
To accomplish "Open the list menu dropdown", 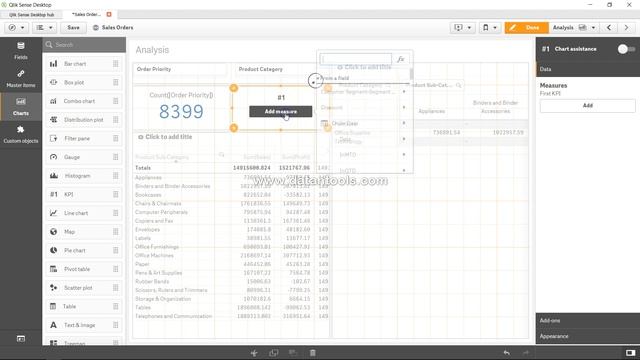I will pyautogui.click(x=44, y=27).
